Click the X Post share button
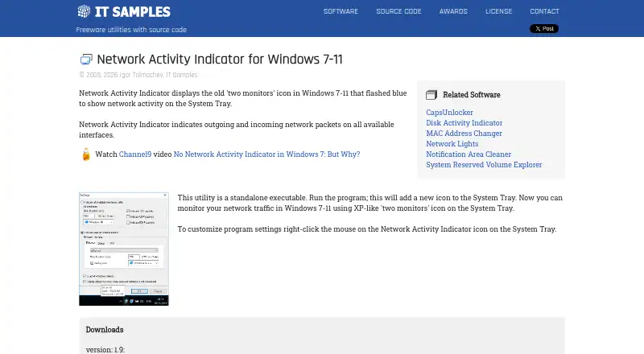 (544, 29)
